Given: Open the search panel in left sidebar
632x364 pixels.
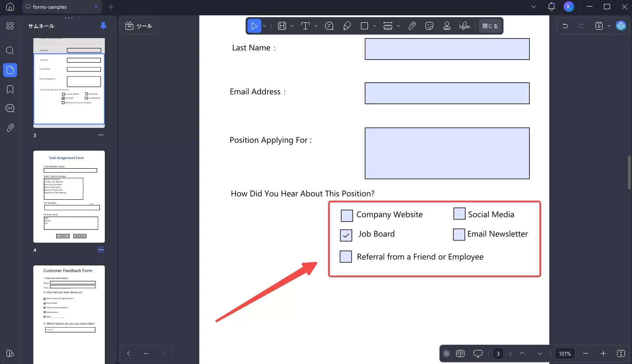Looking at the screenshot, I should click(10, 50).
